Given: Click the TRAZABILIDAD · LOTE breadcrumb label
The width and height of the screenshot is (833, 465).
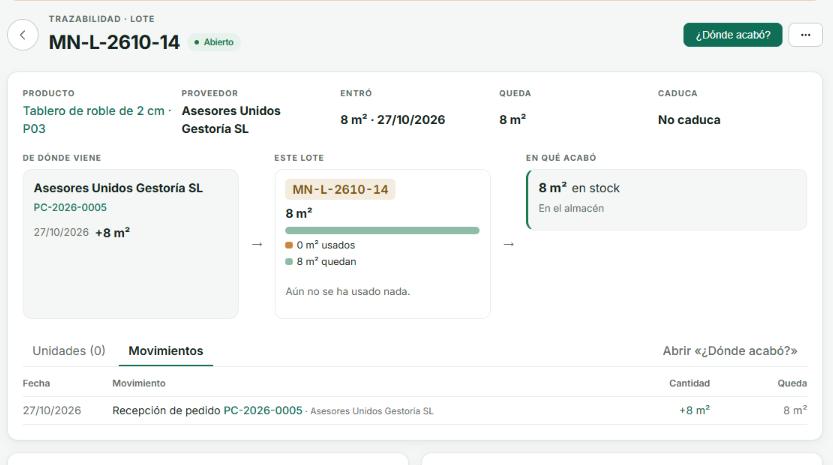Looking at the screenshot, I should coord(101,19).
